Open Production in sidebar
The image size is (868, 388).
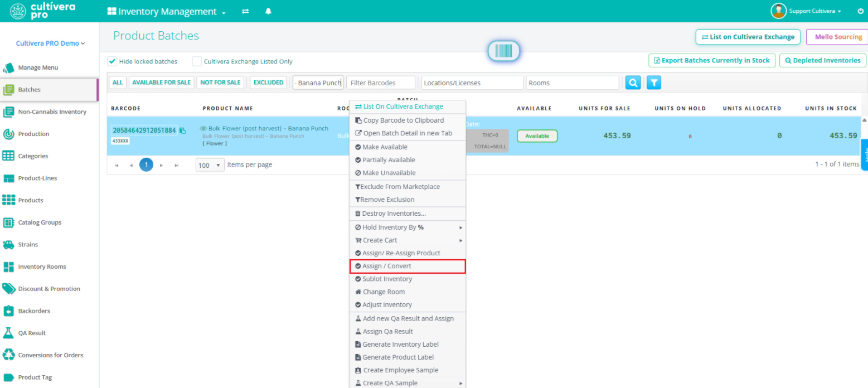49,134
